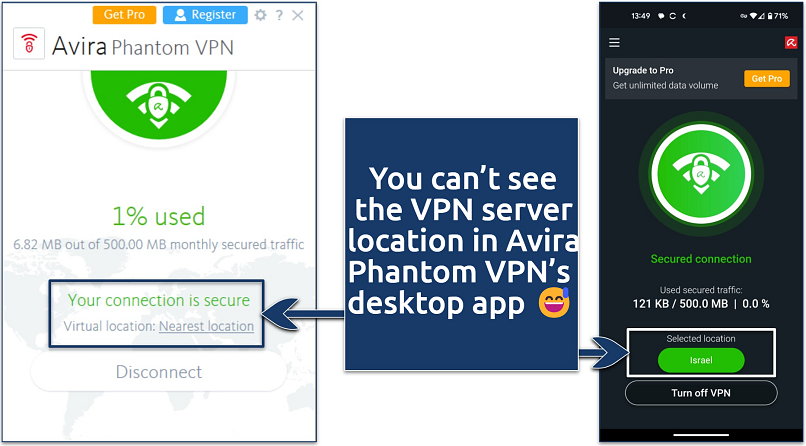Toggle the big green desktop VPN shield

tap(158, 105)
